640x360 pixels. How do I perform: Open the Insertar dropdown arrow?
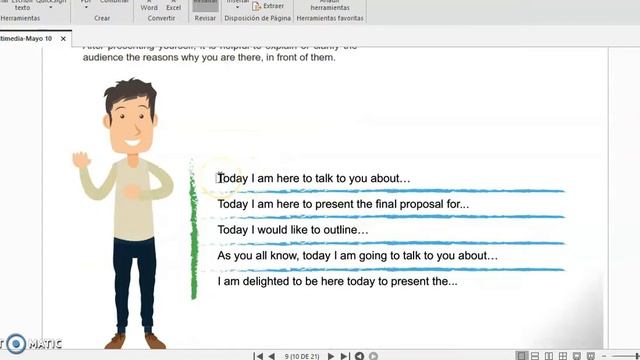coord(237,8)
